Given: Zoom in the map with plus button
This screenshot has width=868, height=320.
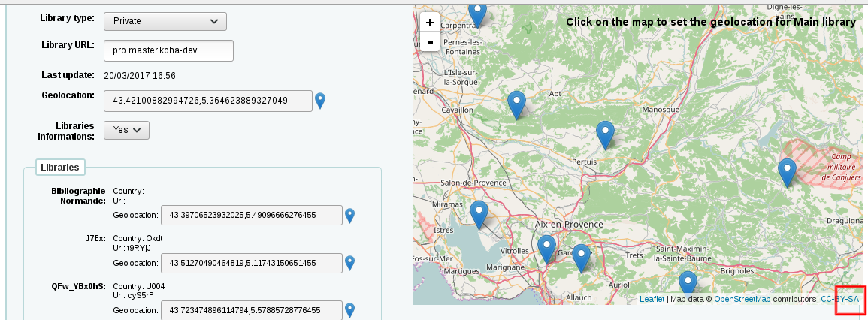Looking at the screenshot, I should [430, 23].
